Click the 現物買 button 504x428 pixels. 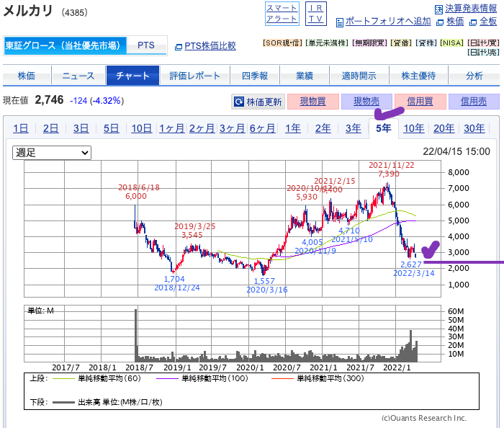(313, 102)
